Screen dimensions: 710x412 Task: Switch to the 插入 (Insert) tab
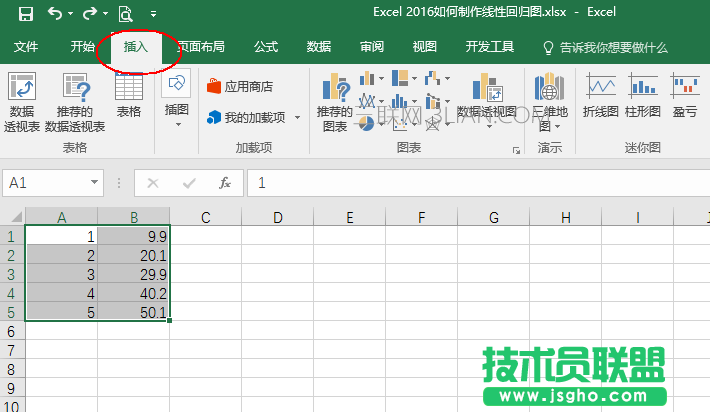[x=136, y=47]
